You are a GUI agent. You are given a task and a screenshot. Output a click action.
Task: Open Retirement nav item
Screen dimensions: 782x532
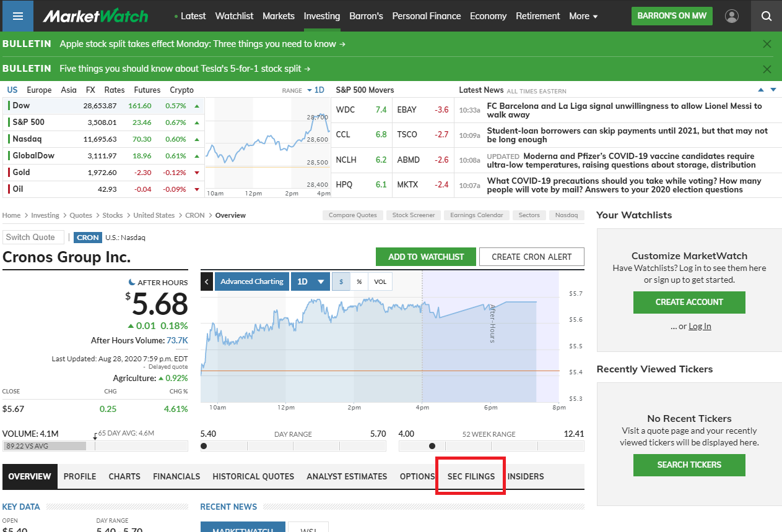point(538,16)
